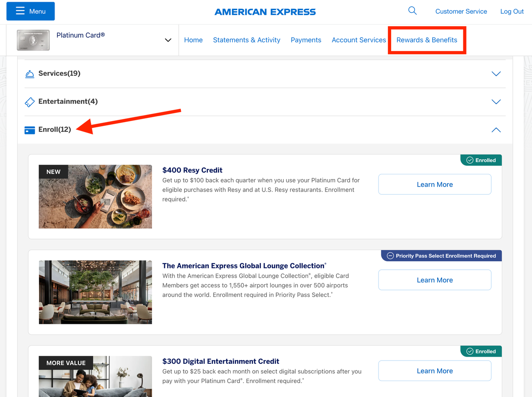Switch to the Payments tab
The height and width of the screenshot is (397, 532).
point(306,40)
